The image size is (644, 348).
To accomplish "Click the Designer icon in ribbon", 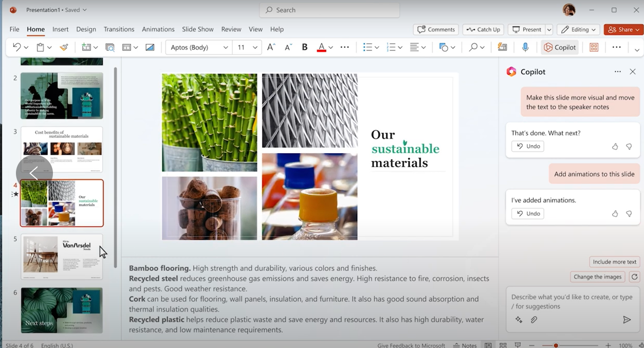I will tap(594, 47).
